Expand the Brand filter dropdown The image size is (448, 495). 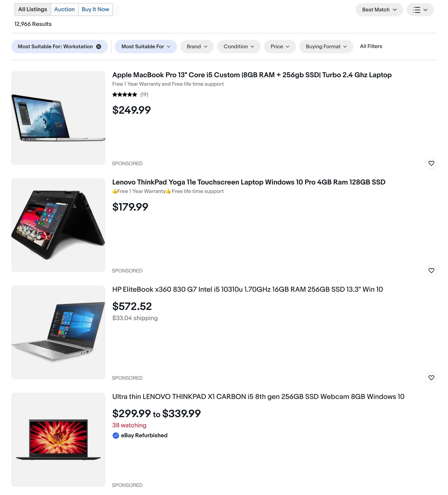click(197, 46)
